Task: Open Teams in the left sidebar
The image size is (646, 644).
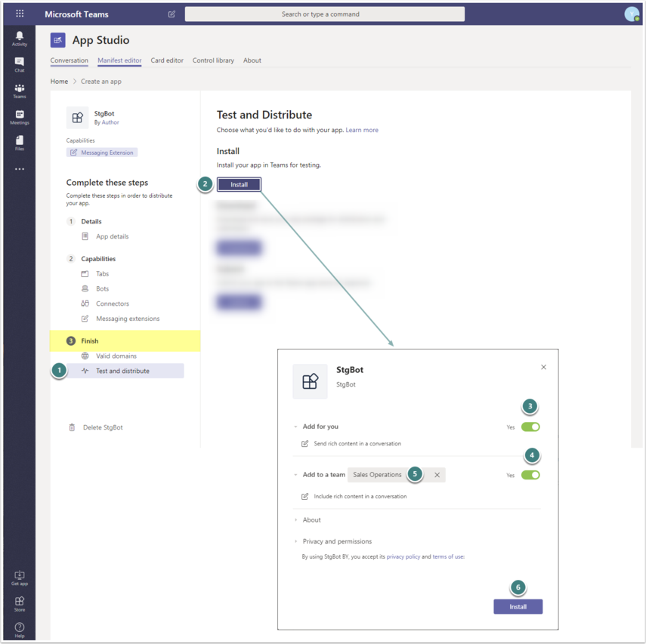Action: (20, 91)
